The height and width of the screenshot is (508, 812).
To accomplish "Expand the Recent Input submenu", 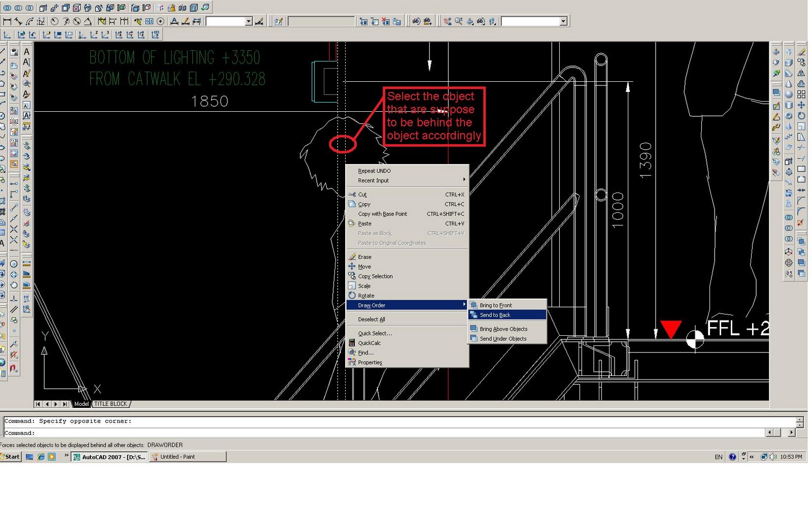I will (x=407, y=181).
